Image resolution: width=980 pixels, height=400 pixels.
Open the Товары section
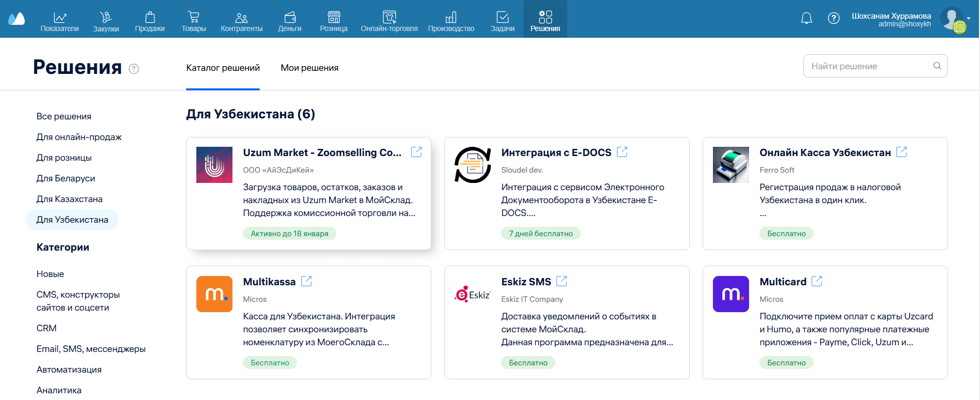pyautogui.click(x=194, y=22)
